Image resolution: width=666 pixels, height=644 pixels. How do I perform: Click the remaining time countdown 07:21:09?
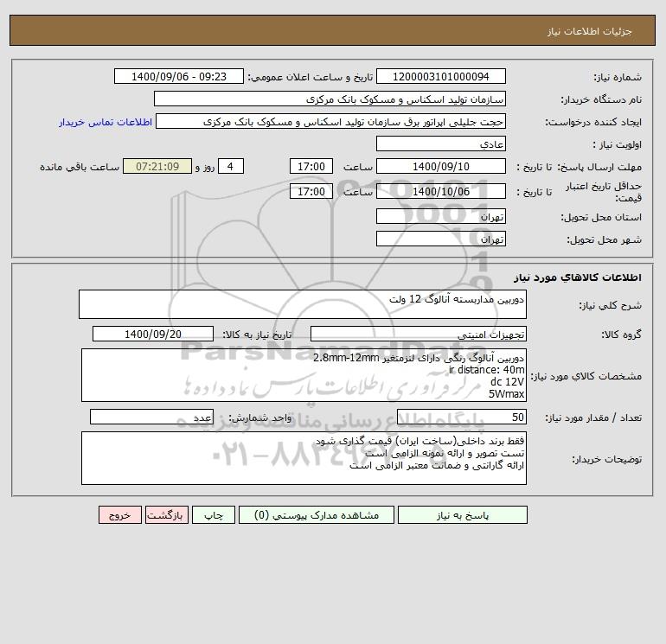pos(157,167)
